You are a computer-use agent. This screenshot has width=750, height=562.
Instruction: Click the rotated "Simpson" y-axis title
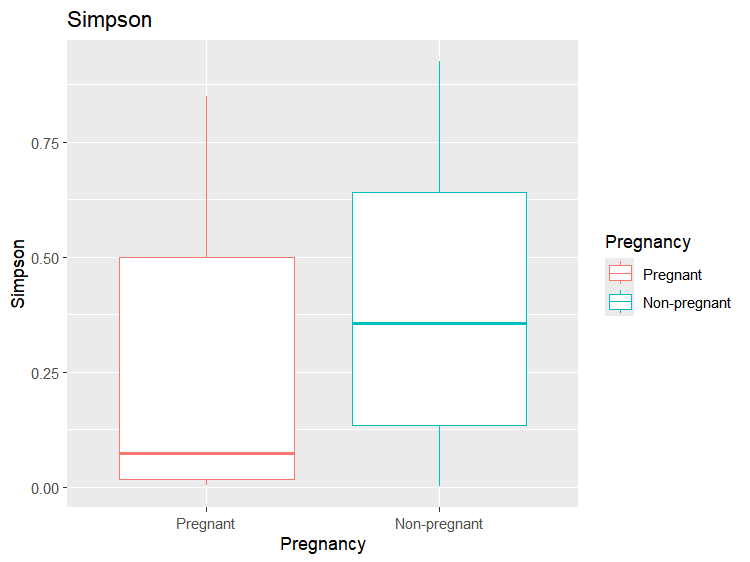(18, 273)
